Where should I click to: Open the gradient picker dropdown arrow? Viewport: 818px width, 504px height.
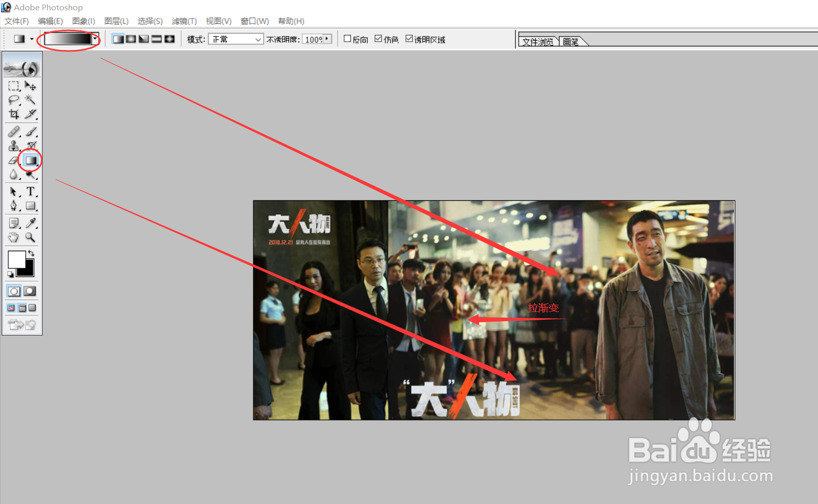95,39
